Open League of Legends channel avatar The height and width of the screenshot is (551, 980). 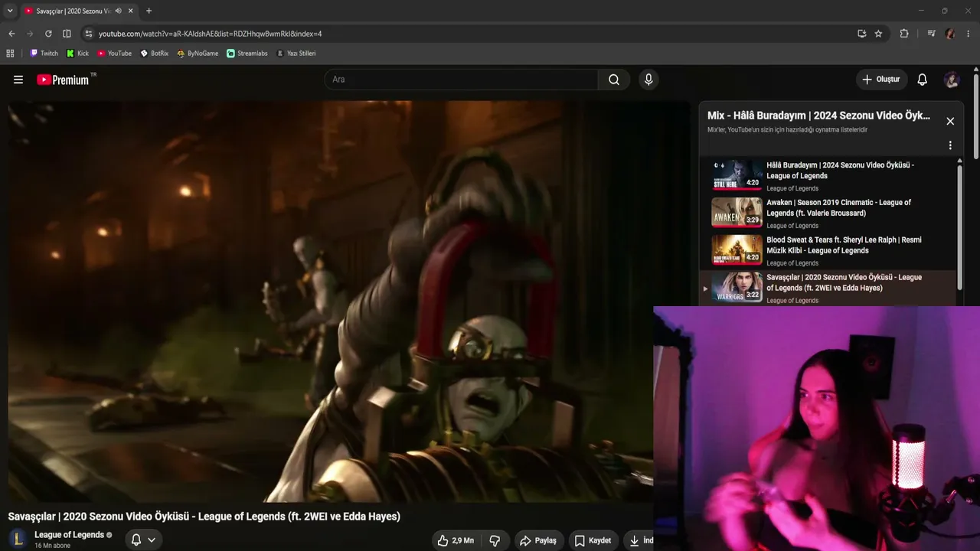click(18, 540)
